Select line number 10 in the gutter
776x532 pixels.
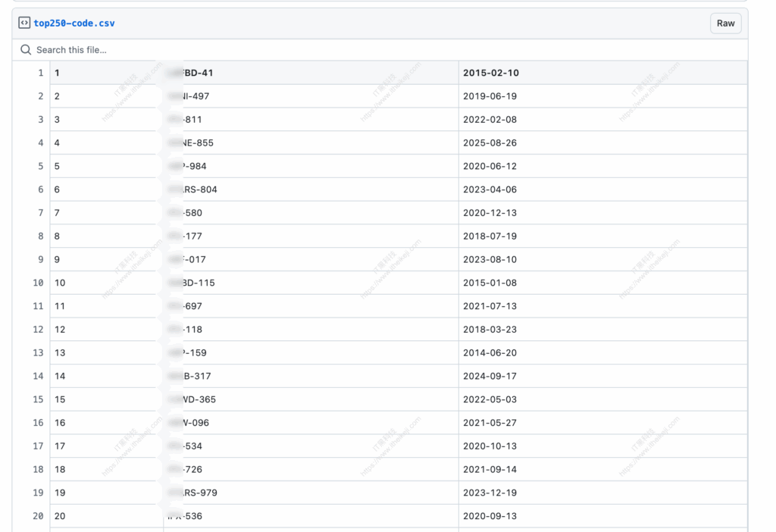coord(38,283)
